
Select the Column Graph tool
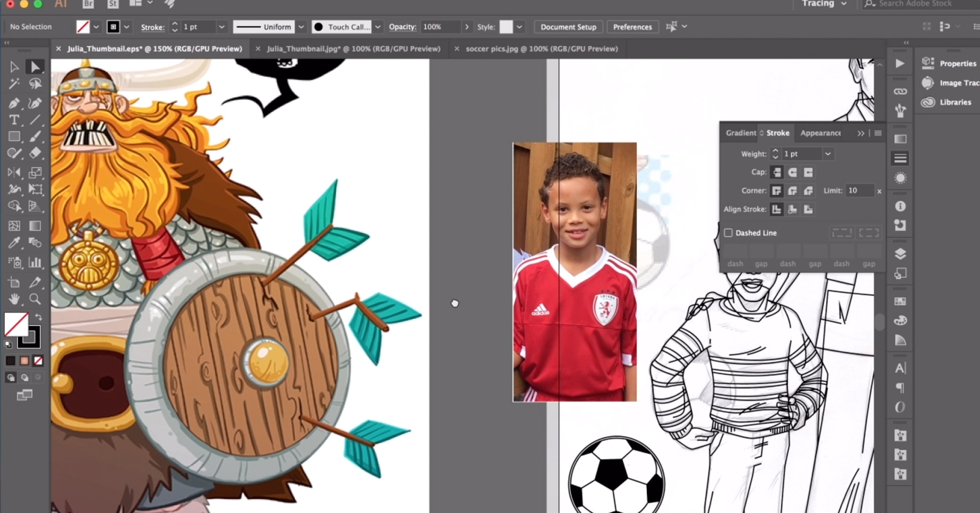35,262
